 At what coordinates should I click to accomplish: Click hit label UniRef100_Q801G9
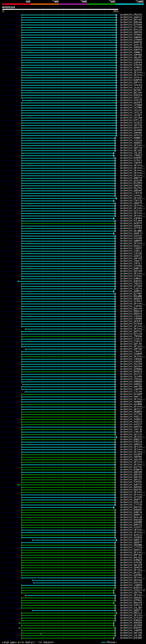click(131, 580)
